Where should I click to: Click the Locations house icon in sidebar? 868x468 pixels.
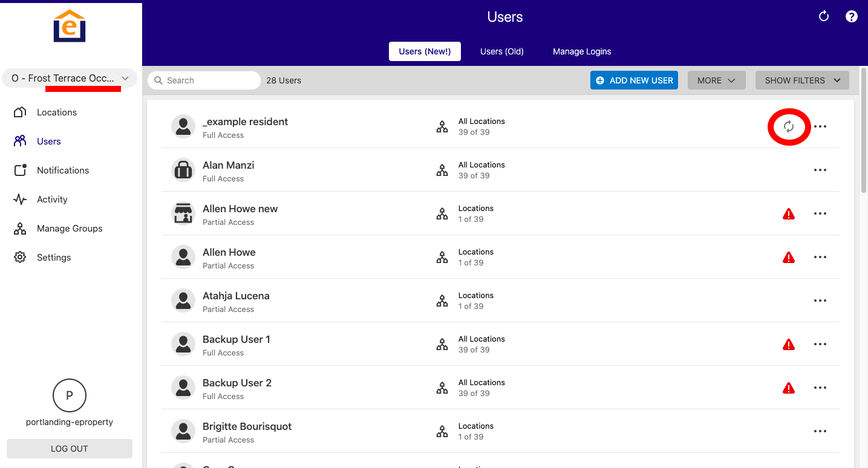tap(20, 112)
